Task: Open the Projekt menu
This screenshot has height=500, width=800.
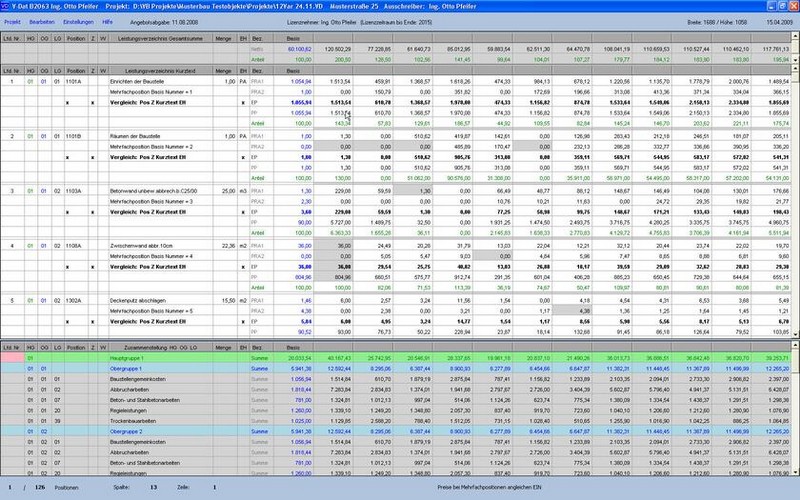Action: pyautogui.click(x=14, y=19)
